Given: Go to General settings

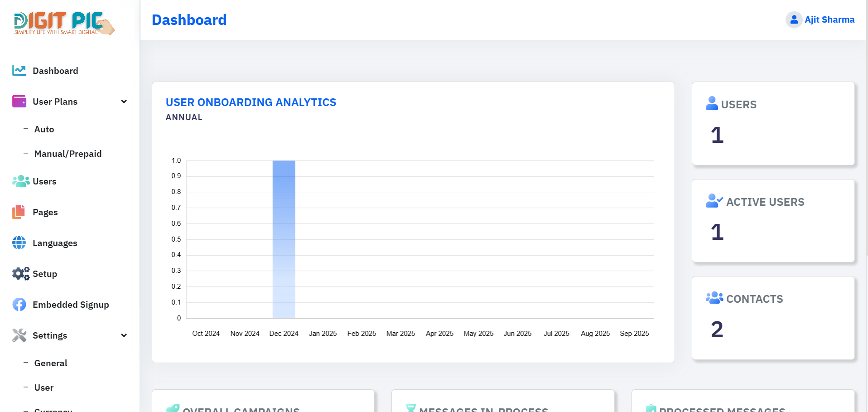Looking at the screenshot, I should 51,363.
